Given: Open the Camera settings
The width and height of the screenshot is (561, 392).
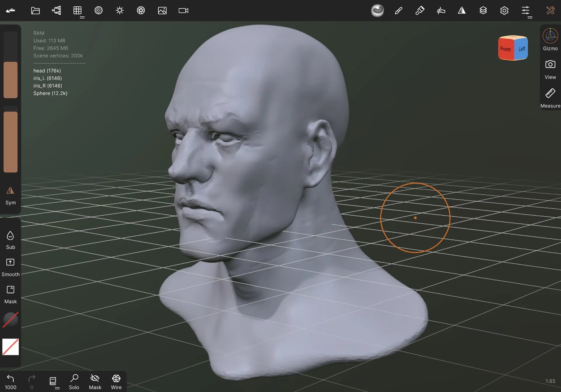Looking at the screenshot, I should tap(183, 11).
